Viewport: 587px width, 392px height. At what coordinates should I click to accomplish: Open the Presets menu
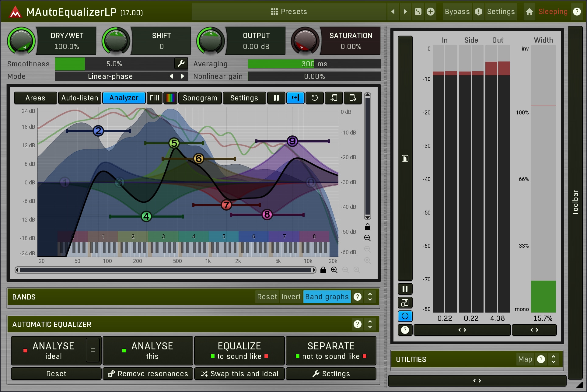289,12
